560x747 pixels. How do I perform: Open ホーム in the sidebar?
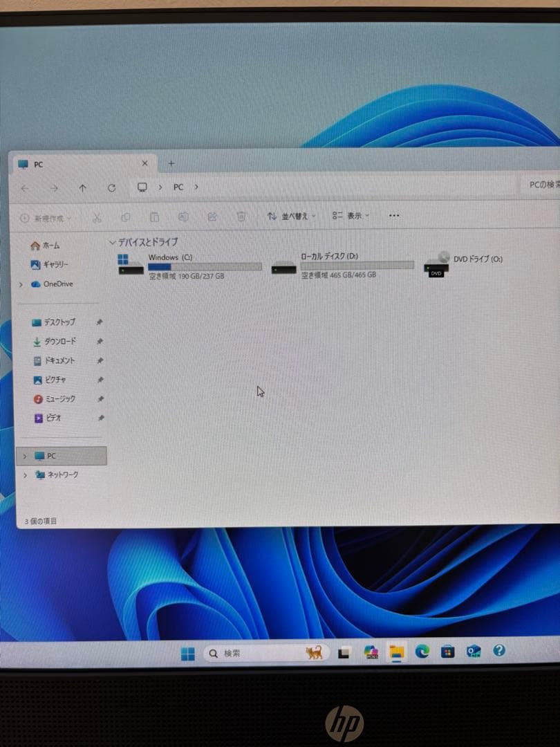[x=46, y=246]
